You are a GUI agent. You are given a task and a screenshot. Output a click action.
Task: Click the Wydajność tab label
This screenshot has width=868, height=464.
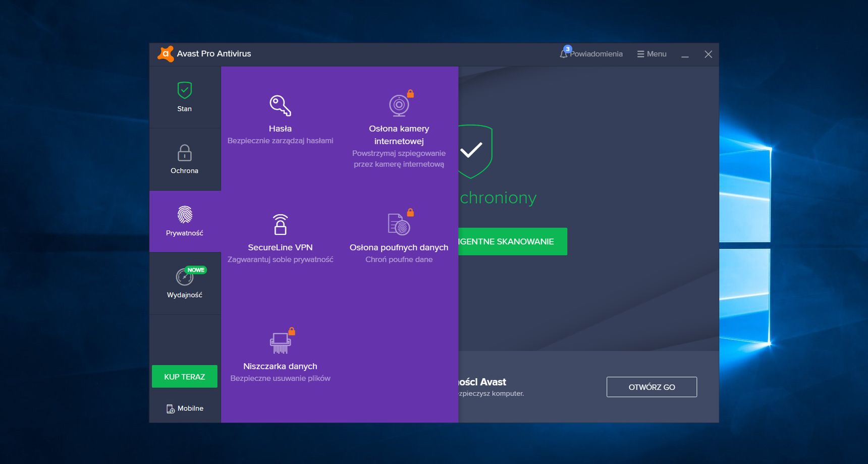point(184,295)
